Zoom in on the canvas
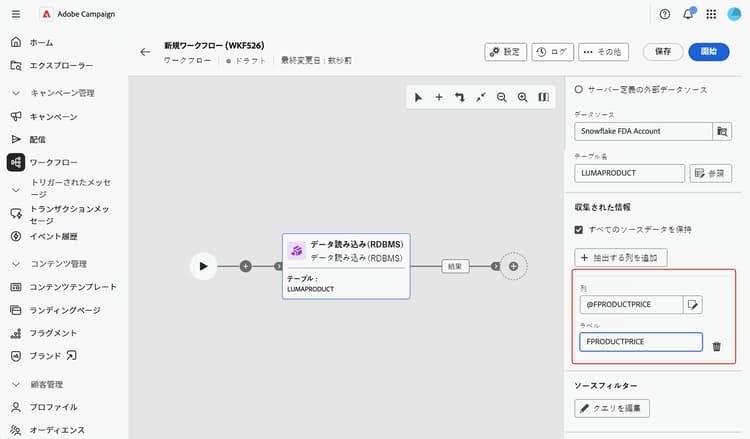The image size is (750, 439). 522,98
